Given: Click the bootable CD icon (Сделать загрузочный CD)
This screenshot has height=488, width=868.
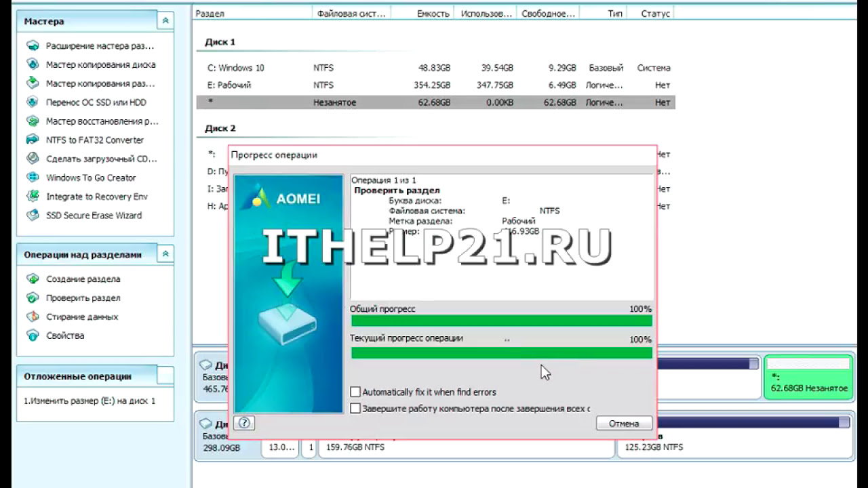Looking at the screenshot, I should click(33, 159).
